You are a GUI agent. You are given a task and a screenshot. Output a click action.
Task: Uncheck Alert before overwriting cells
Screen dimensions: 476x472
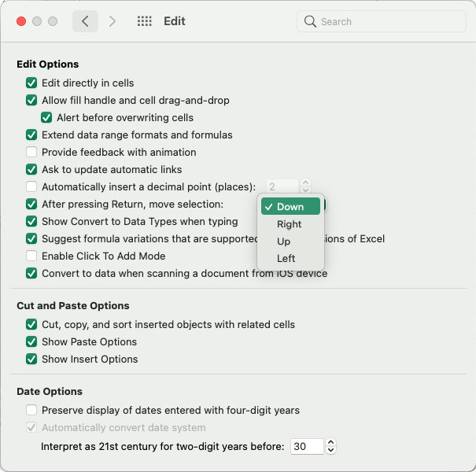coord(46,118)
